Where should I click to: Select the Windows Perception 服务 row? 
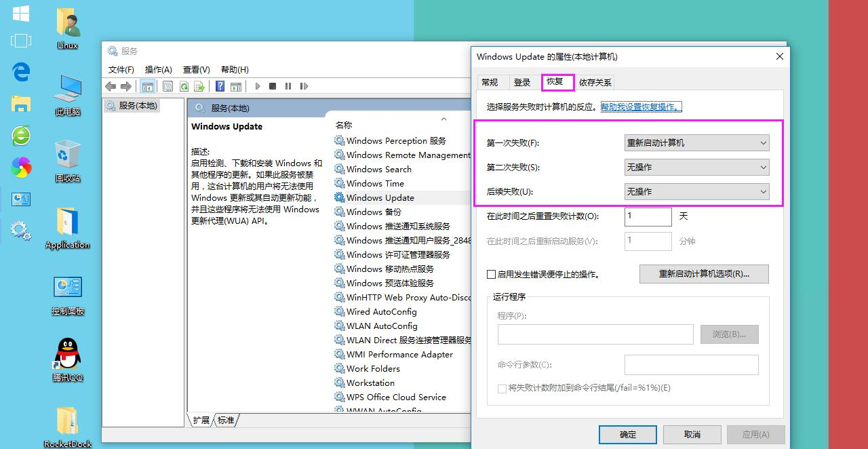click(x=396, y=140)
